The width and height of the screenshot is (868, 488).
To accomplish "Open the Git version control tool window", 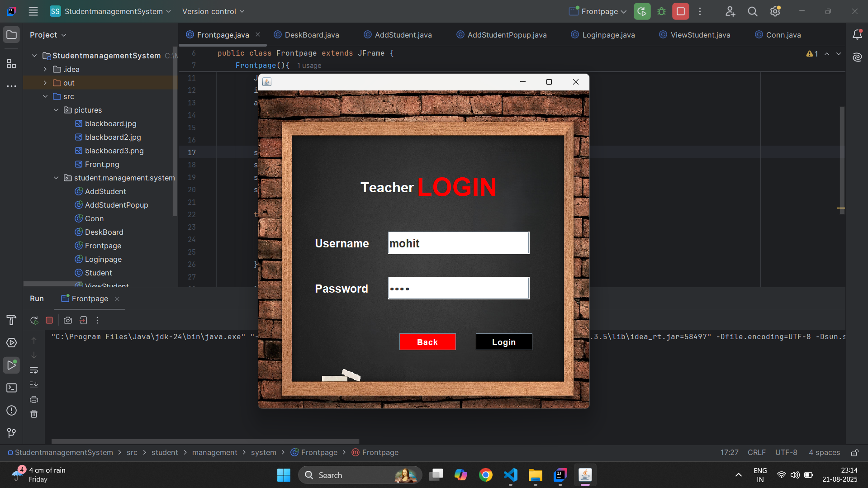I will pos(11,433).
